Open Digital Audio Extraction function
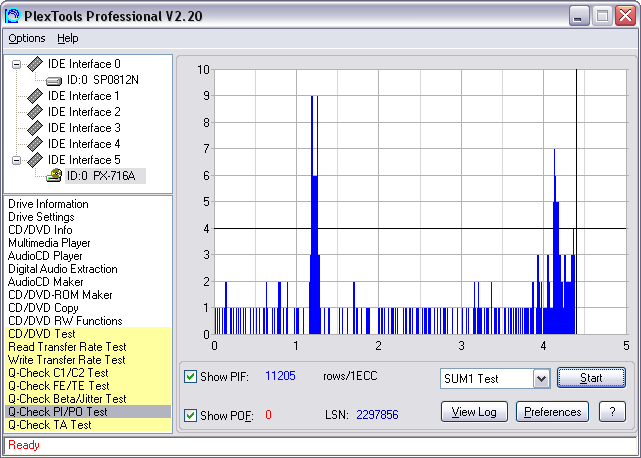 63,269
